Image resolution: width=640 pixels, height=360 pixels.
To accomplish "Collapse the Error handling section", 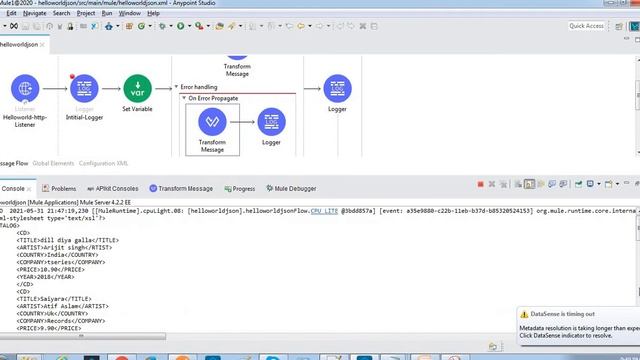I will coord(176,87).
